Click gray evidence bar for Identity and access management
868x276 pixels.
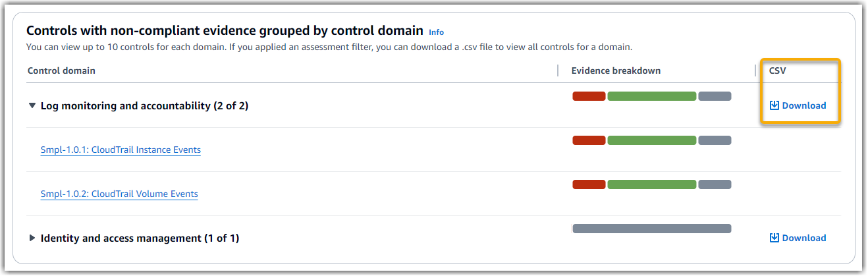[x=651, y=229]
